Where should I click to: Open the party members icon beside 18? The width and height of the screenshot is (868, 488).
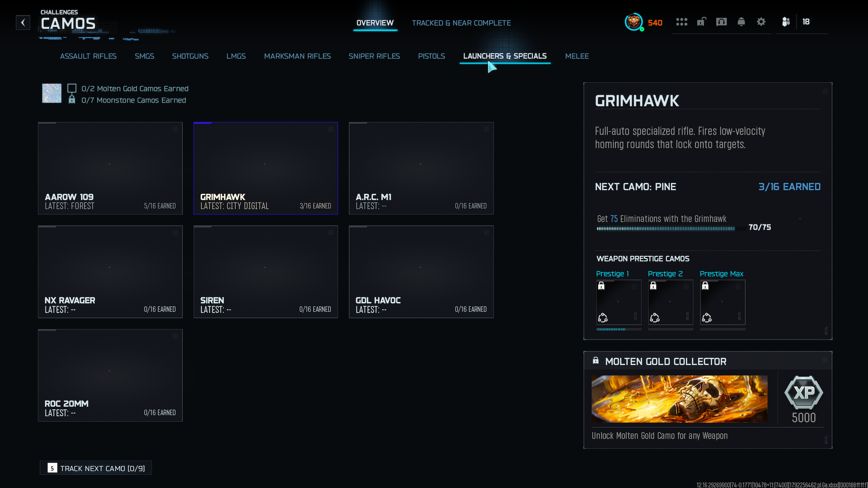coord(786,22)
